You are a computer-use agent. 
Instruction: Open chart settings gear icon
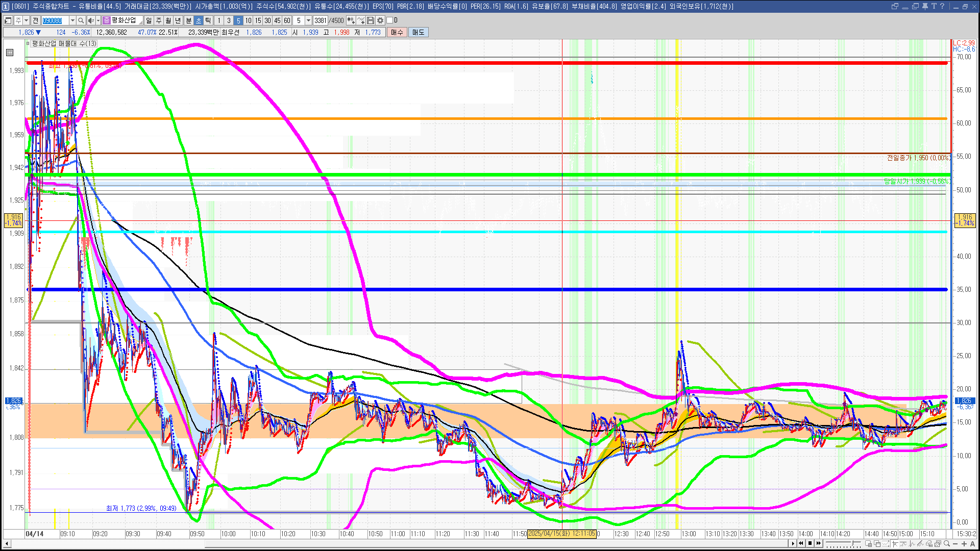[380, 20]
